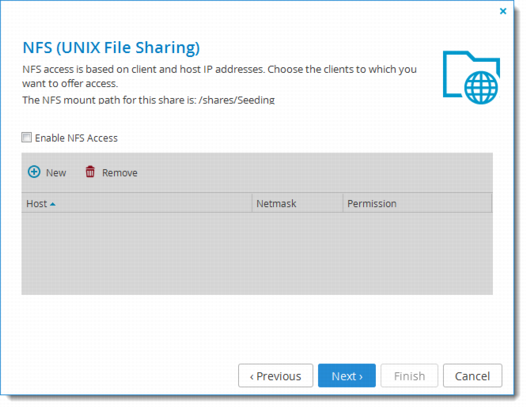The height and width of the screenshot is (407, 526).
Task: Click the NFS (UNIX File Sharing) heading
Action: 111,47
